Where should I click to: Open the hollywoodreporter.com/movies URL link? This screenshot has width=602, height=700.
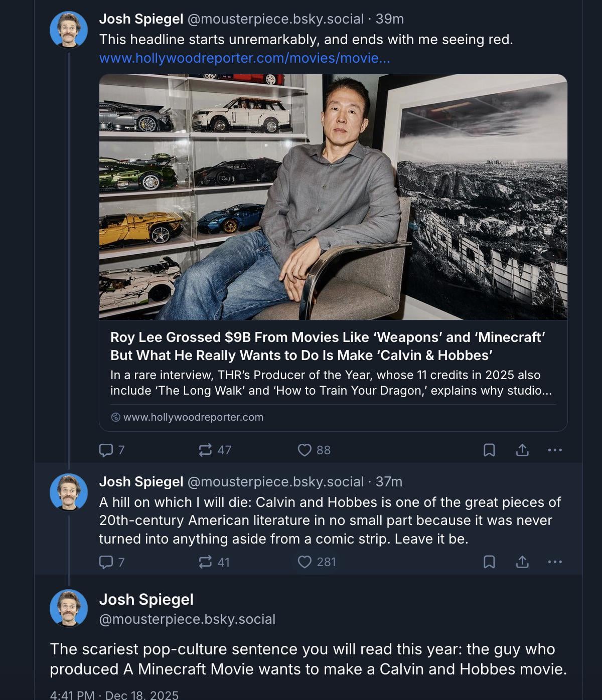click(244, 58)
